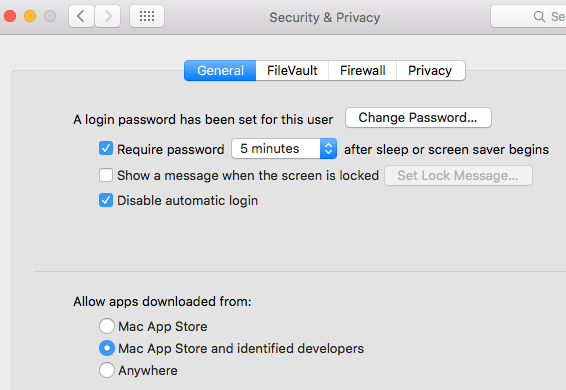Switch to the FileVault tab
Image resolution: width=566 pixels, height=390 pixels.
(x=292, y=70)
